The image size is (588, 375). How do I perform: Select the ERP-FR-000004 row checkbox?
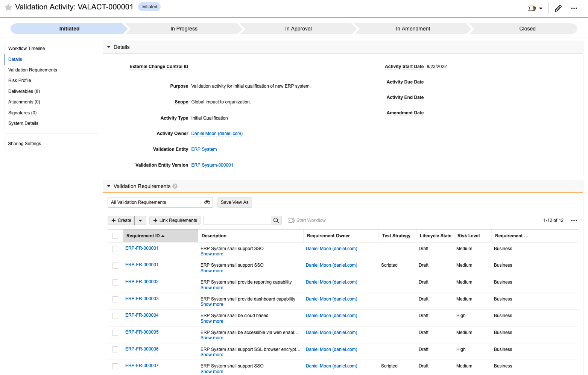(115, 316)
